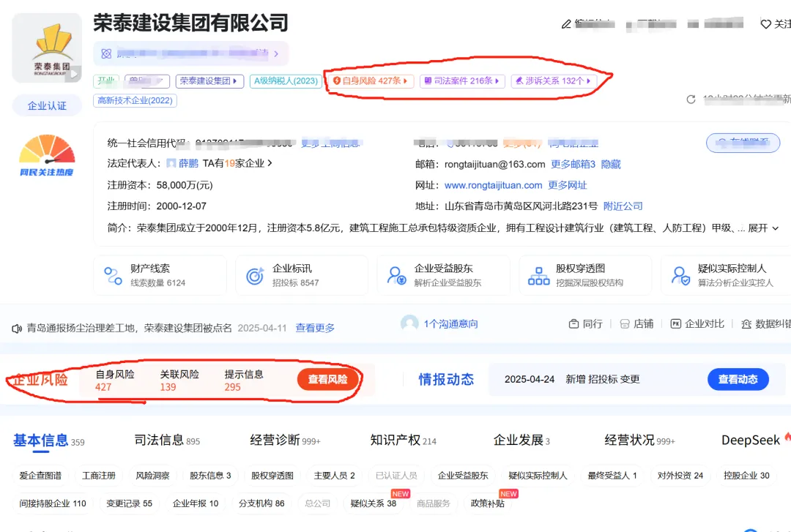Screen dimensions: 791x532
Task: Click the icon on the 企业受益股东 card
Action: [396, 276]
